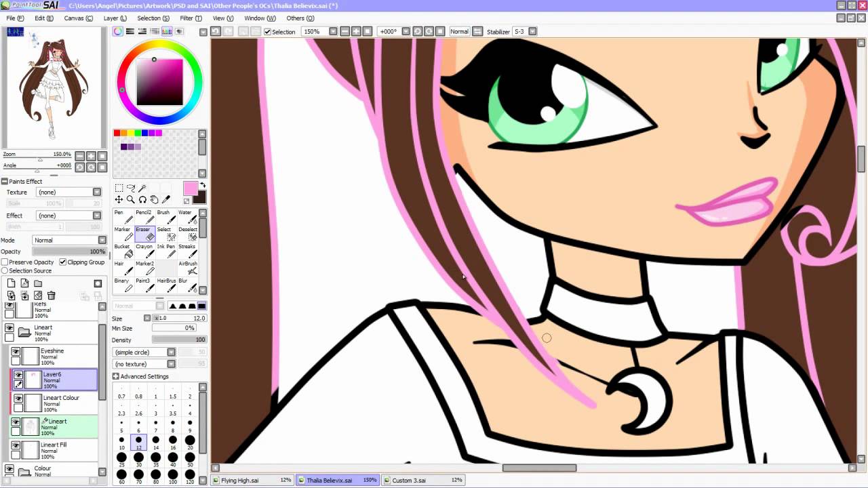Screen dimensions: 868x488
Task: Open the Layer menu
Action: [x=115, y=18]
